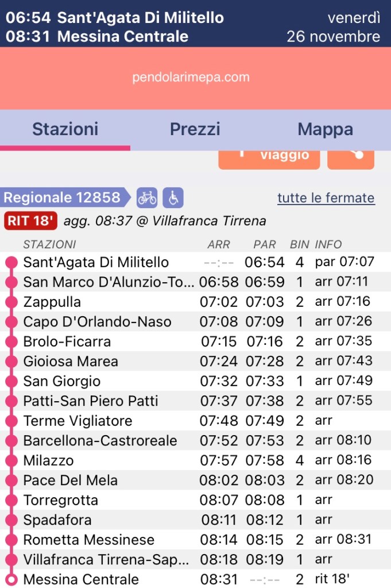Open the Mappa tab
The image size is (391, 588).
(x=325, y=129)
